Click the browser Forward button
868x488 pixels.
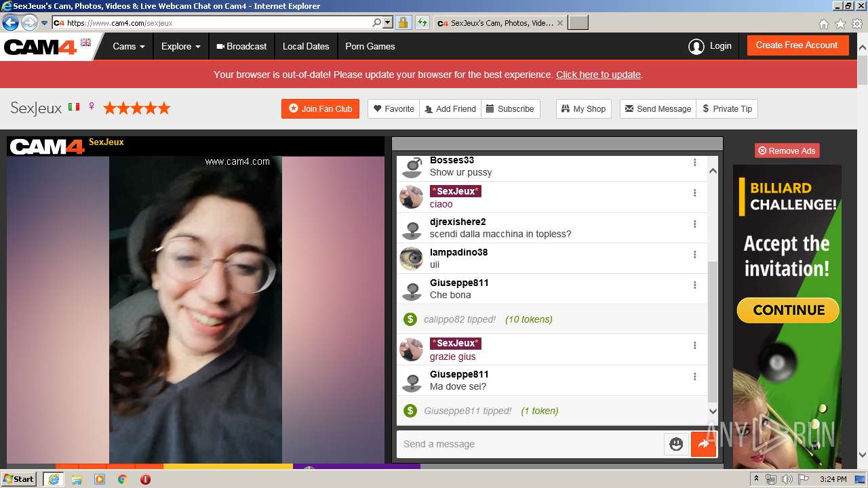click(x=29, y=23)
